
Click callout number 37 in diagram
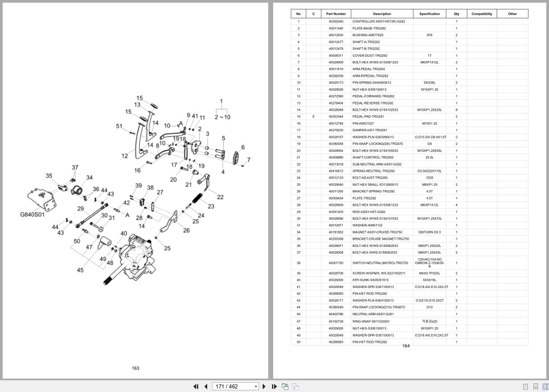75,167
